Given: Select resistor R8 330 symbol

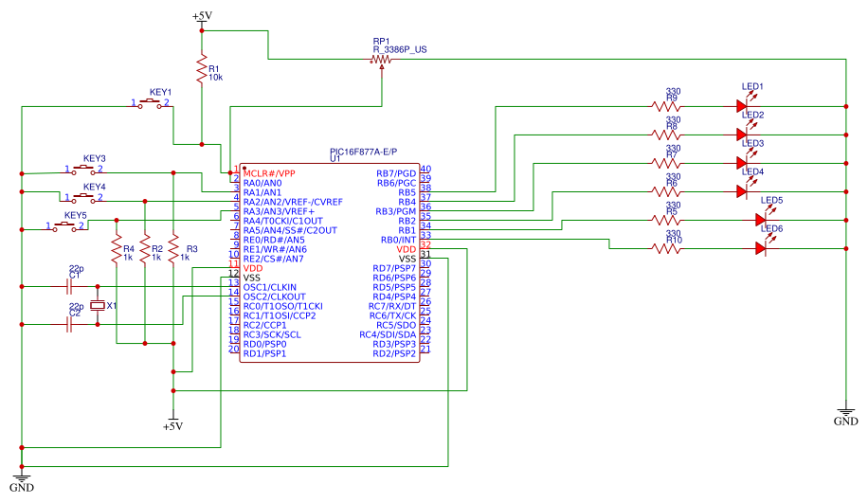Looking at the screenshot, I should point(666,135).
